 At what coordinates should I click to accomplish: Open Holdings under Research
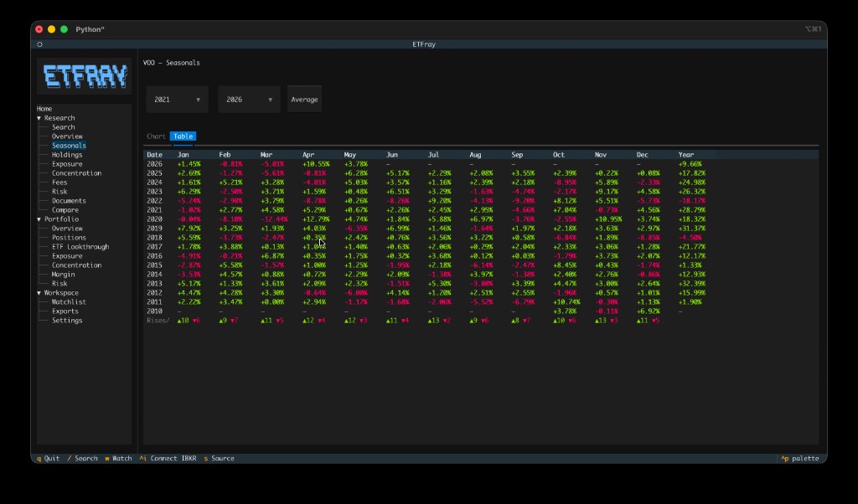pos(67,155)
